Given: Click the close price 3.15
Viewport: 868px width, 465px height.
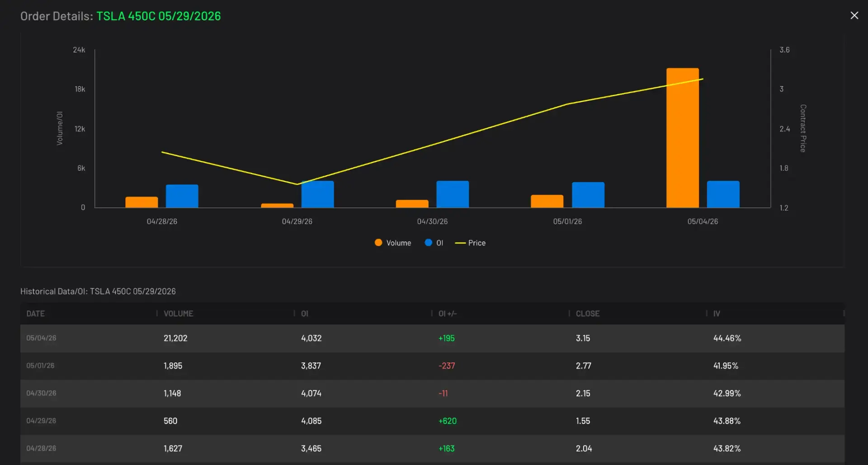Looking at the screenshot, I should 583,338.
